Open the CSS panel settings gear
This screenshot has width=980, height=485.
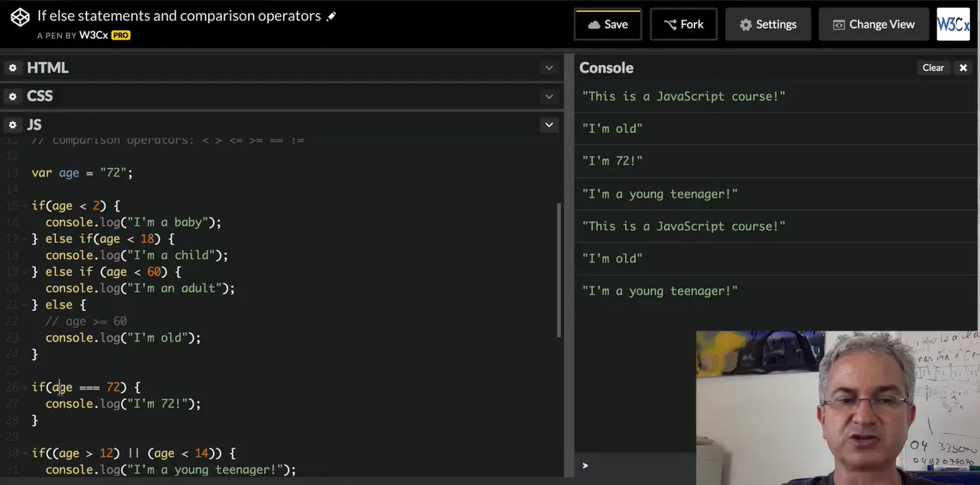coord(13,96)
